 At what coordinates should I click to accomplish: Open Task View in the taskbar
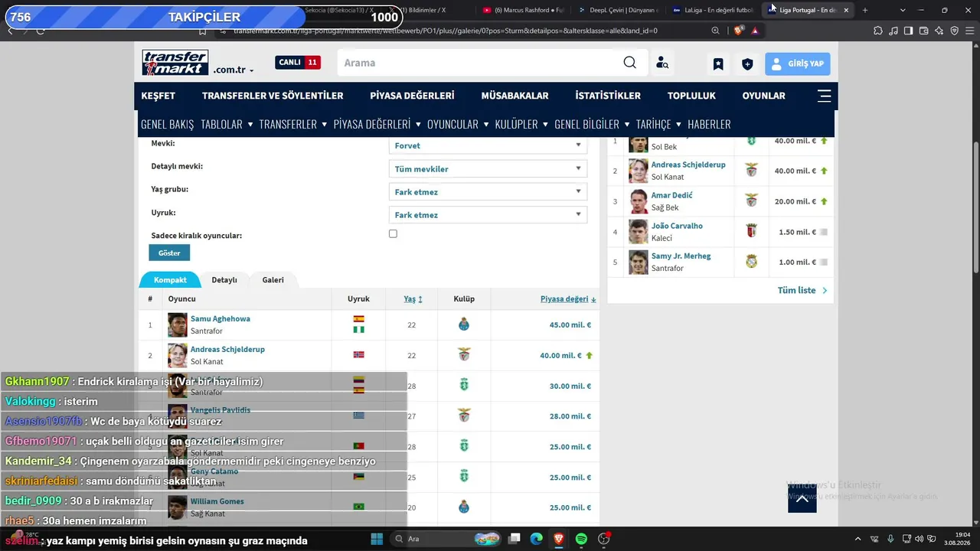[514, 539]
